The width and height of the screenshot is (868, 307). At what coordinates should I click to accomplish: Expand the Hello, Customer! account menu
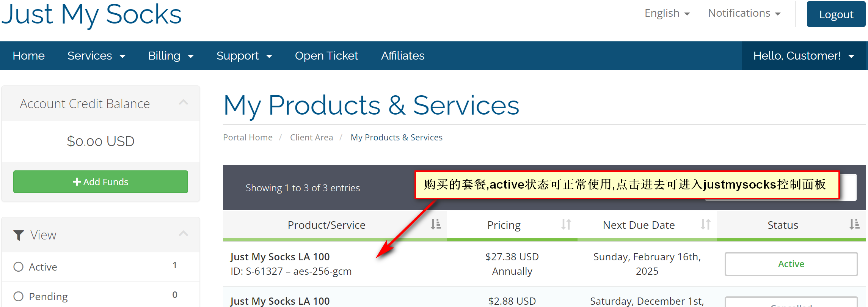coord(804,56)
